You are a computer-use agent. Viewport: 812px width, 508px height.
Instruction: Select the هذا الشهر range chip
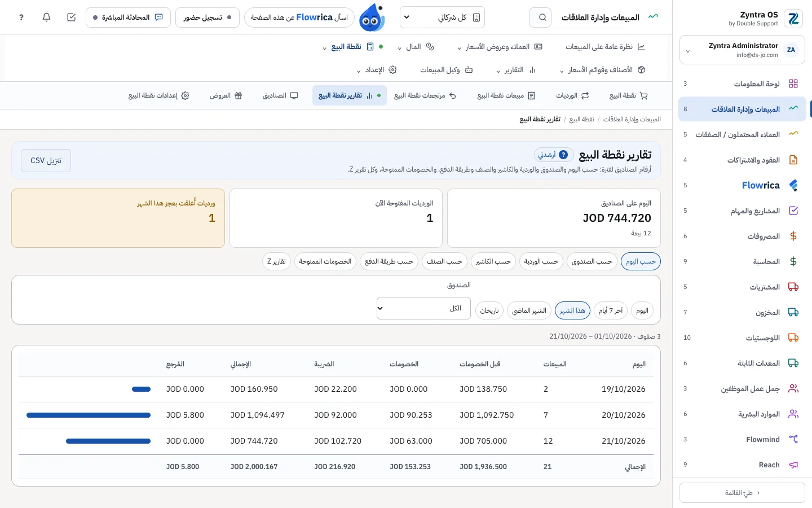click(572, 310)
